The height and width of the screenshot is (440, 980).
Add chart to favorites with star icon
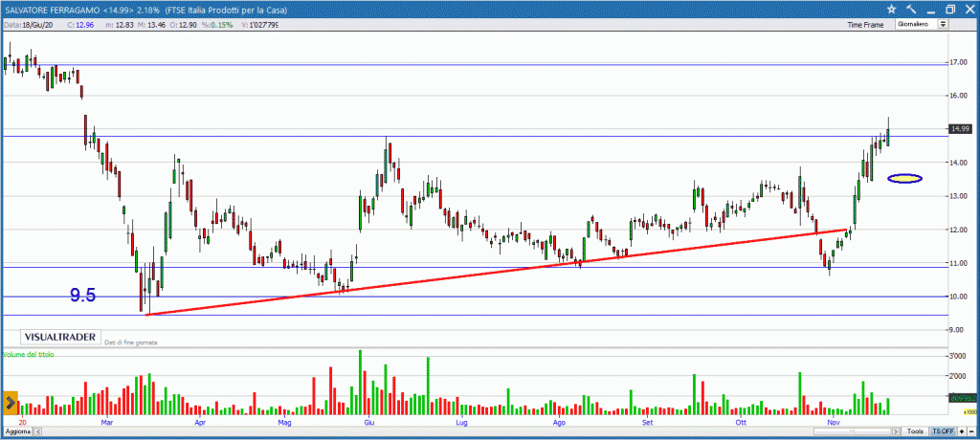point(891,9)
